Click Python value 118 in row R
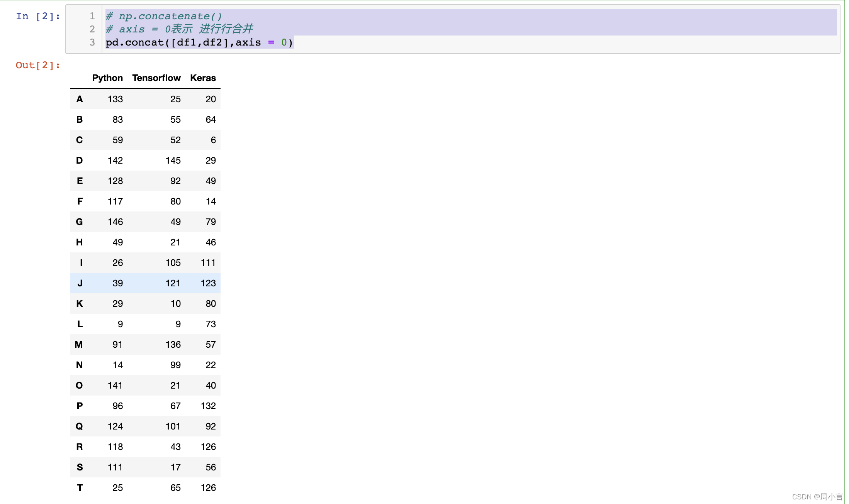 (115, 447)
